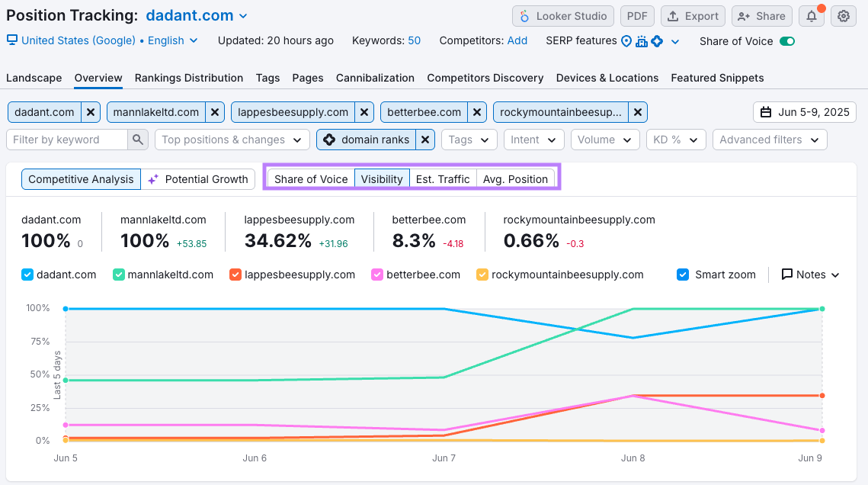Click the Add competitors link

(x=517, y=41)
